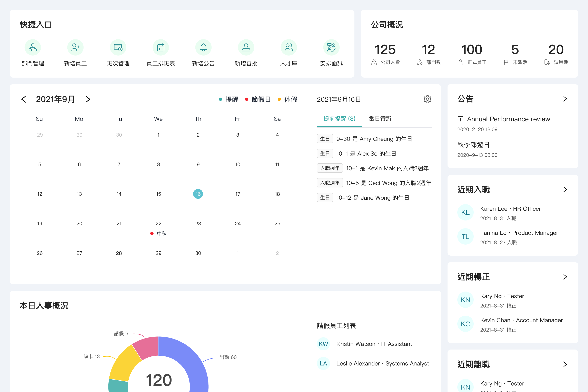Click the 正式員工 person icon
Viewport: 588px width, 392px height.
point(461,62)
